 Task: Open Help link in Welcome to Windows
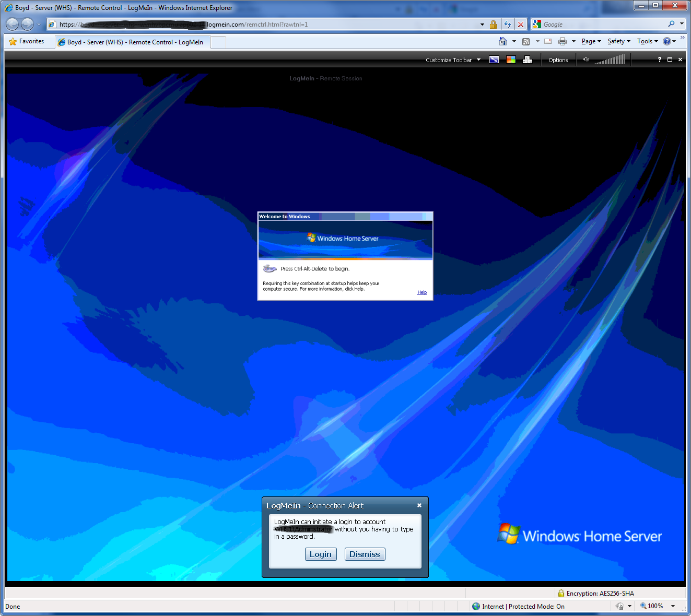click(422, 292)
